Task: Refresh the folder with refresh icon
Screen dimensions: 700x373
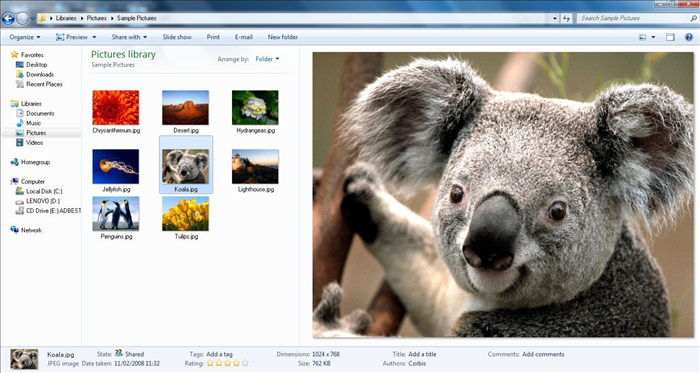Action: pos(566,18)
